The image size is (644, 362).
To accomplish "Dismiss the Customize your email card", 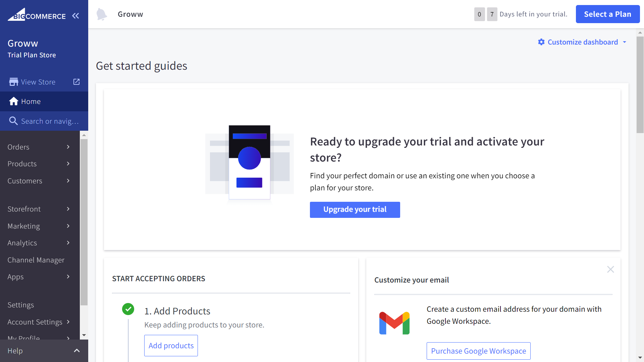I will [610, 269].
